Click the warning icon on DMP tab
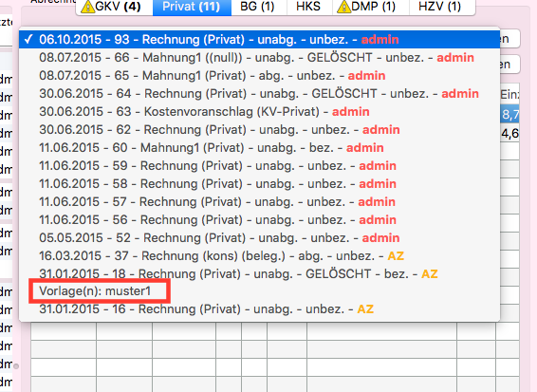The width and height of the screenshot is (537, 392). point(343,7)
